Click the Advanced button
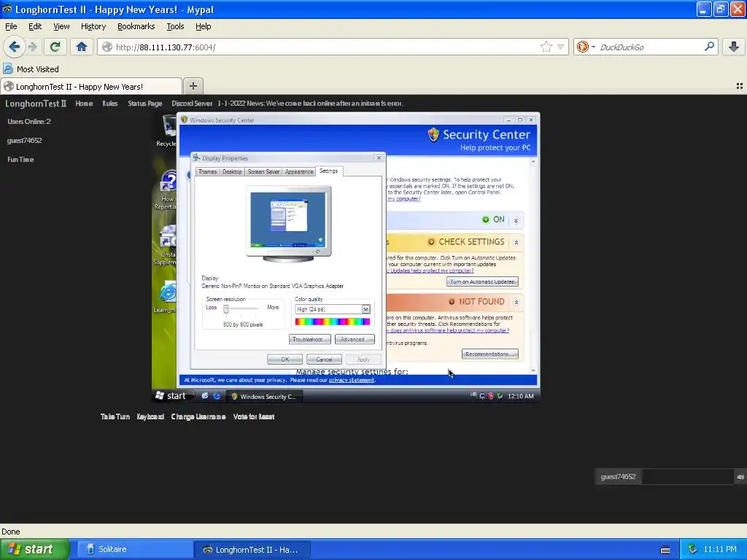 355,339
